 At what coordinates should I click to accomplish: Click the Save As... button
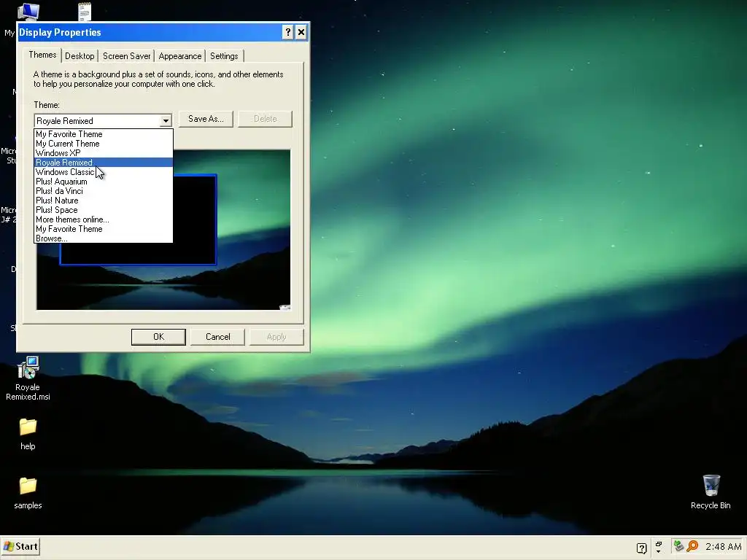[206, 119]
